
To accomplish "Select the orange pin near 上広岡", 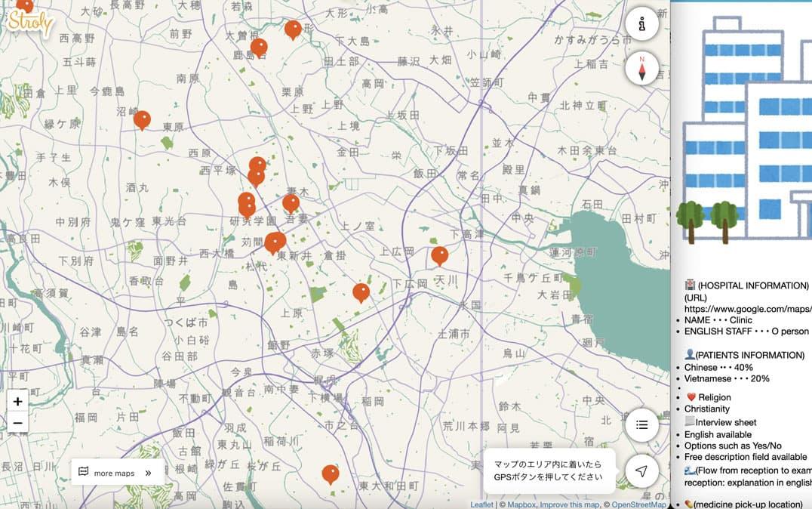I will [439, 255].
